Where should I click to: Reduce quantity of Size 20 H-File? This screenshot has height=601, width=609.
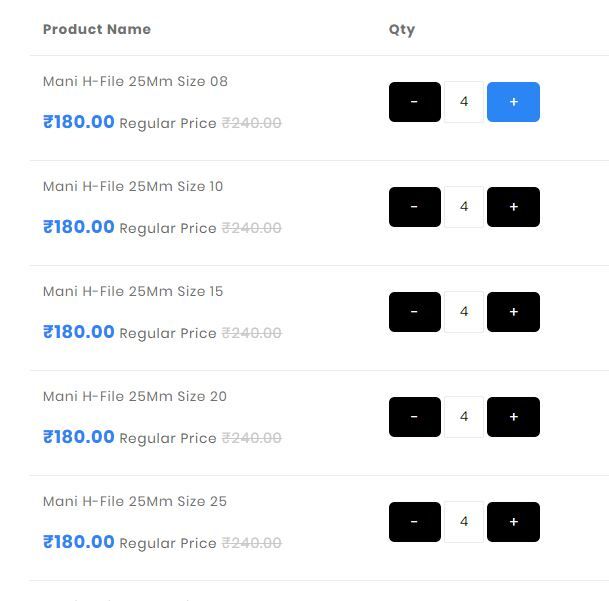tap(414, 417)
